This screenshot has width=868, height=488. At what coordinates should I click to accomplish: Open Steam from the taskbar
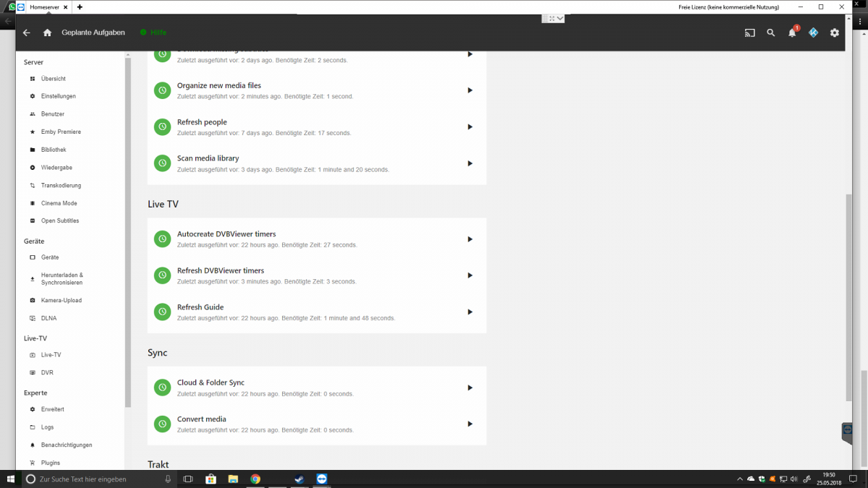tap(299, 479)
